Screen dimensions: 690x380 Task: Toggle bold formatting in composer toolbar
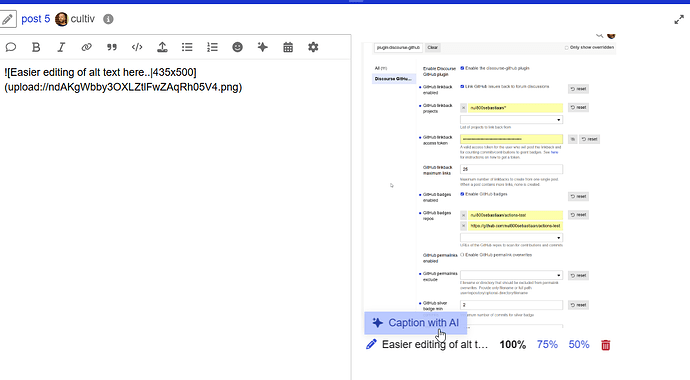point(36,47)
